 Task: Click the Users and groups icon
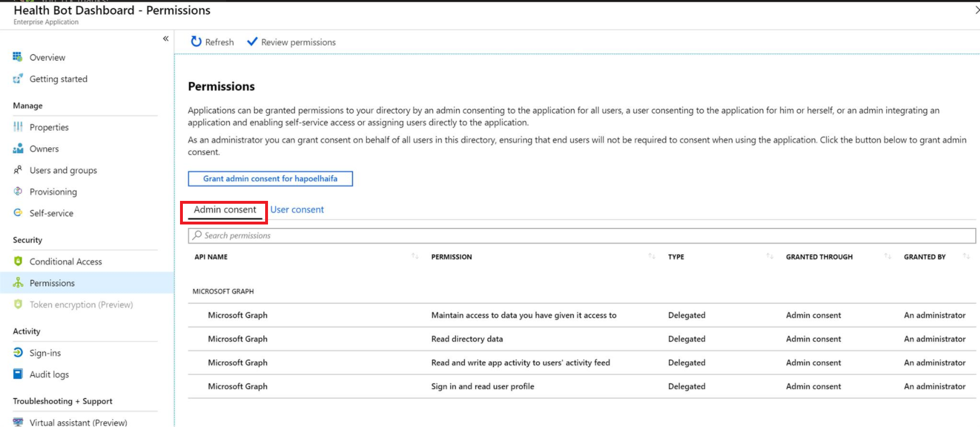pos(18,170)
